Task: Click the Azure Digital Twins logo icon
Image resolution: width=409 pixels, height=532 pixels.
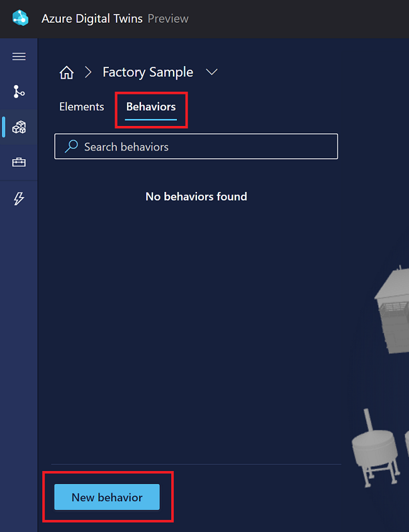Action: point(20,18)
